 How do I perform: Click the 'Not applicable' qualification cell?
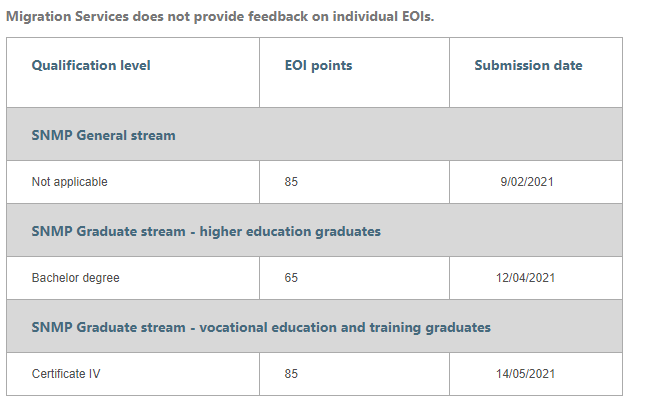click(x=69, y=182)
